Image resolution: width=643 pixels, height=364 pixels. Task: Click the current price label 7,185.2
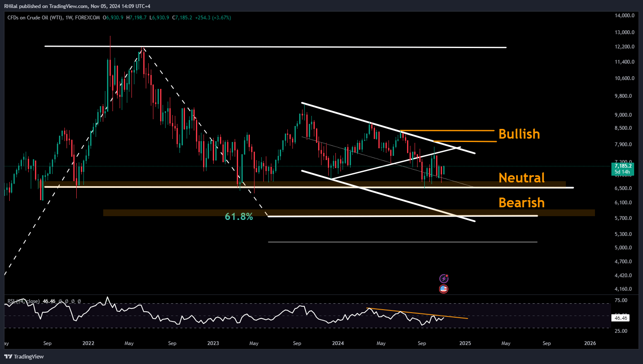[x=623, y=166]
